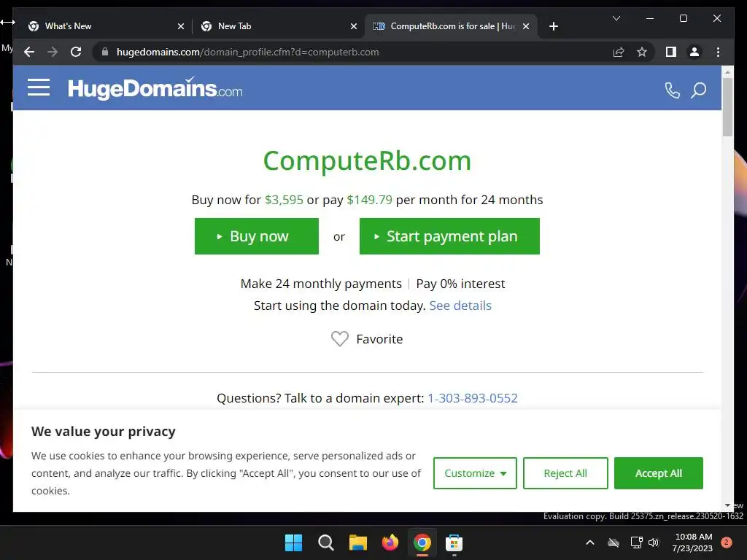The width and height of the screenshot is (747, 560).
Task: Open Chrome profile avatar icon
Action: (694, 52)
